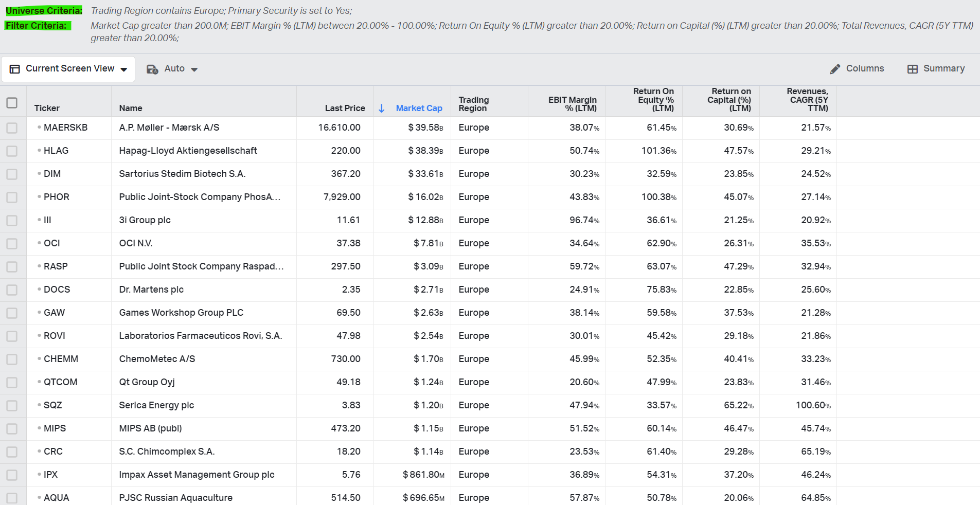Screen dimensions: 980x505
Task: Check the DOCS row checkbox
Action: [12, 290]
